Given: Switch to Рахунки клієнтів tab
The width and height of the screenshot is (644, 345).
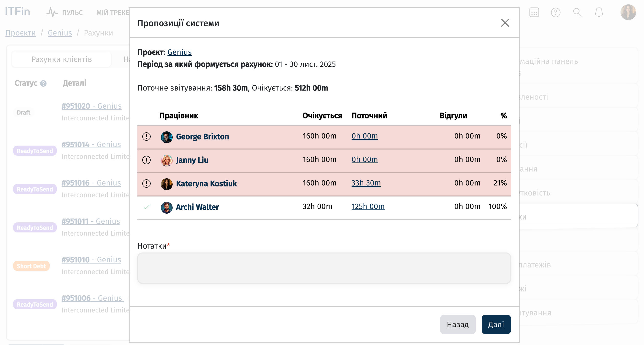Looking at the screenshot, I should pyautogui.click(x=62, y=59).
